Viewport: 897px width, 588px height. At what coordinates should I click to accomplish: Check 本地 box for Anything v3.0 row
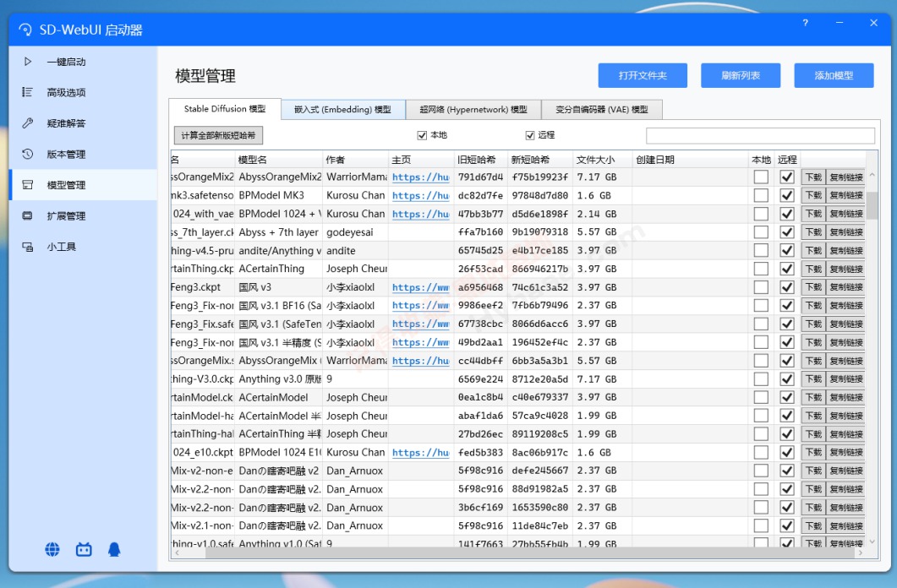coord(761,378)
